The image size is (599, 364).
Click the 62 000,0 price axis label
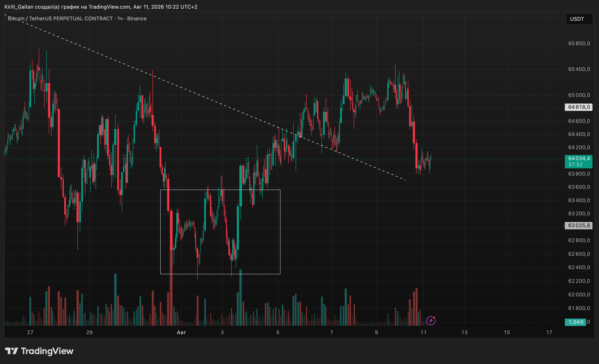[579, 294]
